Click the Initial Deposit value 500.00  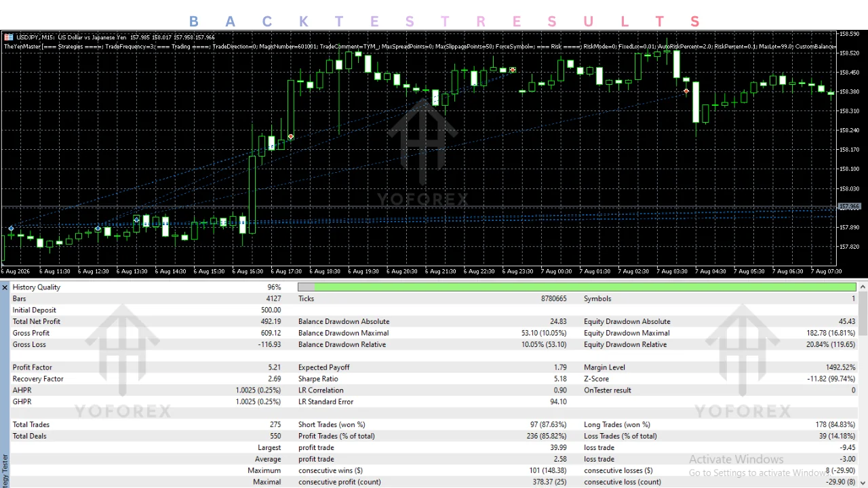click(x=271, y=310)
